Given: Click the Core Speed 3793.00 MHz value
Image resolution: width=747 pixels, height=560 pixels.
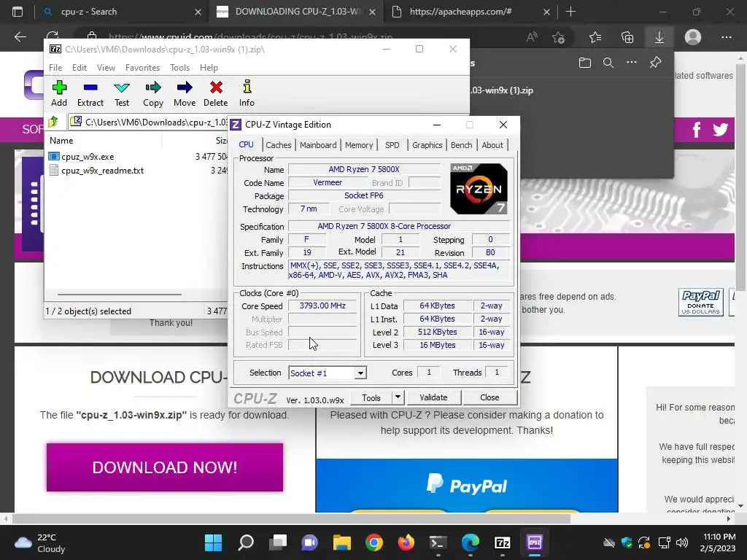Looking at the screenshot, I should [x=322, y=306].
